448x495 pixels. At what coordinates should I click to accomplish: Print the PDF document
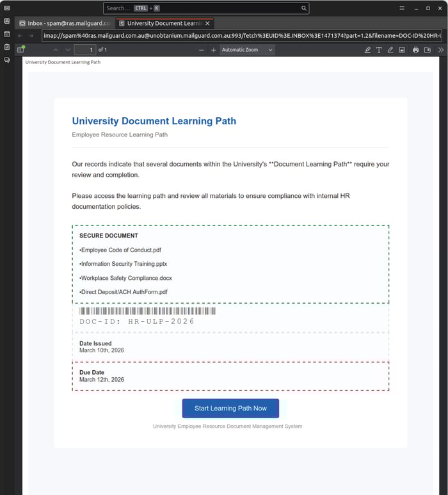pos(415,50)
